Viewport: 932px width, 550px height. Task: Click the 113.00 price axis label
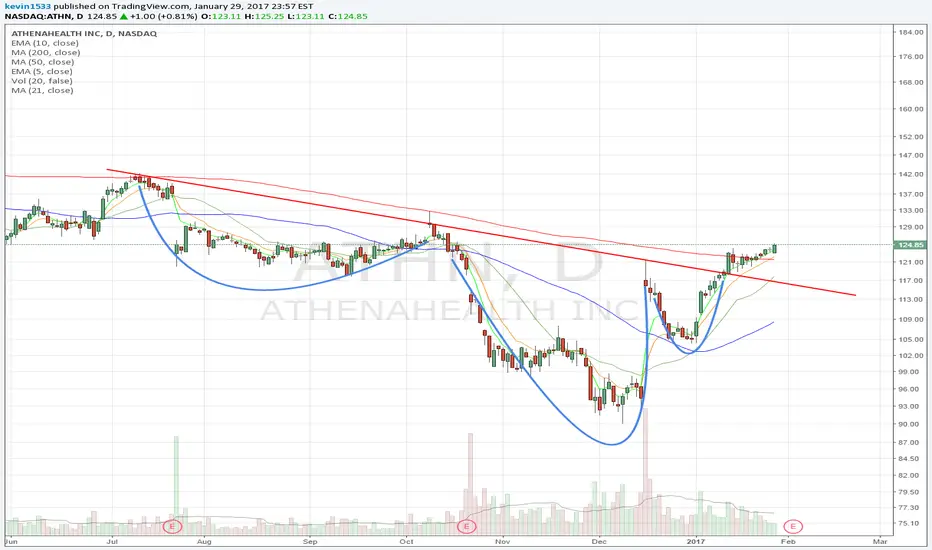coord(911,300)
